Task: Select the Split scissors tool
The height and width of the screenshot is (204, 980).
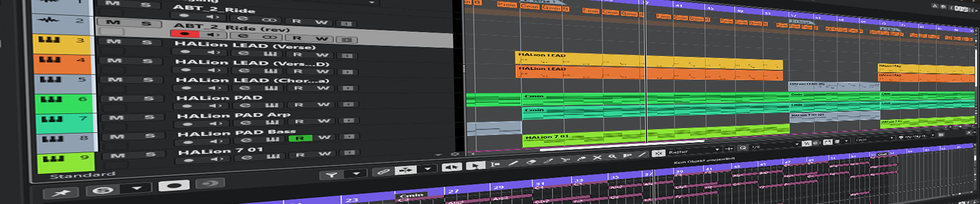Action: click(565, 160)
